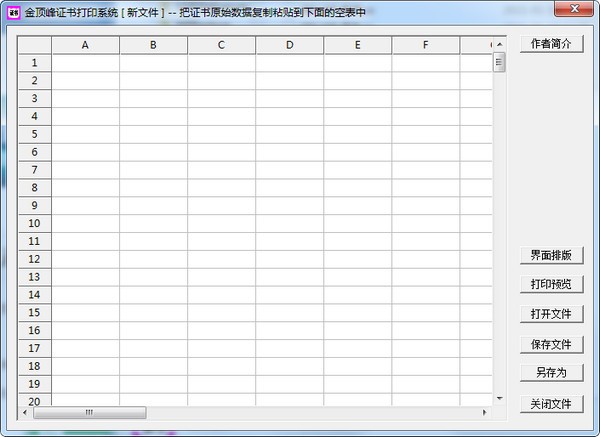Select column header B

(x=153, y=45)
